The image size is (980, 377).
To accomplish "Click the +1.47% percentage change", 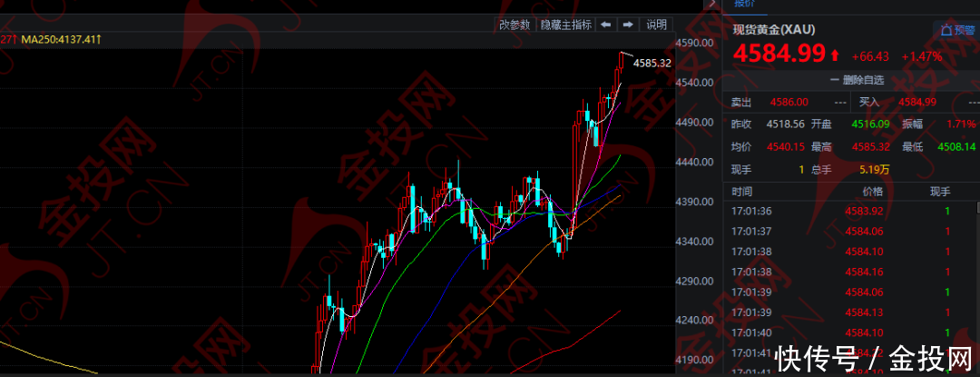I will point(921,56).
